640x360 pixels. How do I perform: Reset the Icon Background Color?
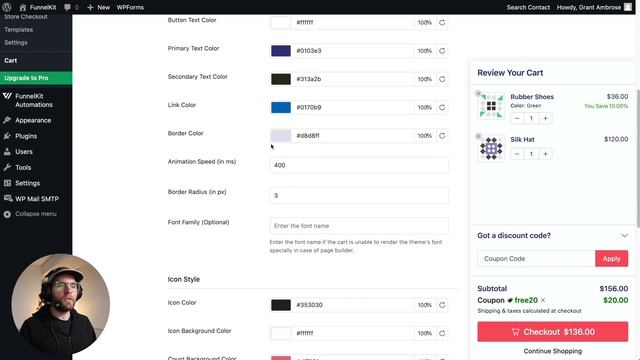tap(442, 333)
